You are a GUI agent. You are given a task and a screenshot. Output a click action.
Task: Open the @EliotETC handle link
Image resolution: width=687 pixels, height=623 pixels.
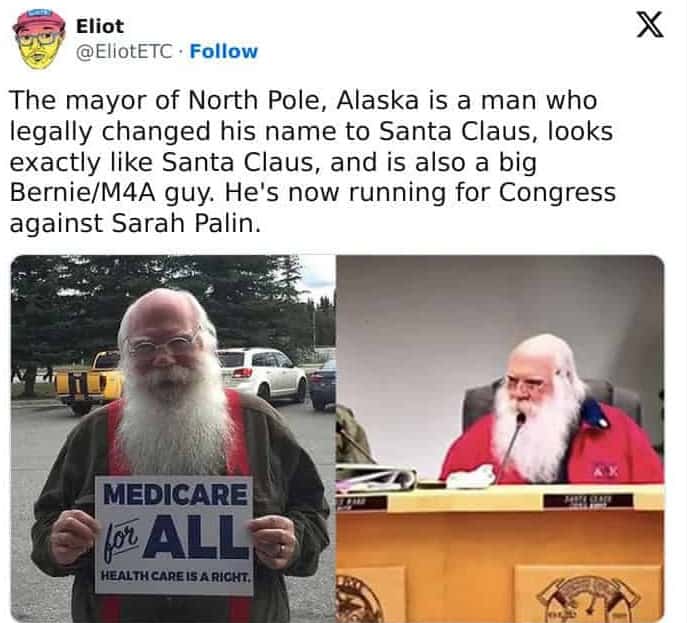tap(124, 52)
